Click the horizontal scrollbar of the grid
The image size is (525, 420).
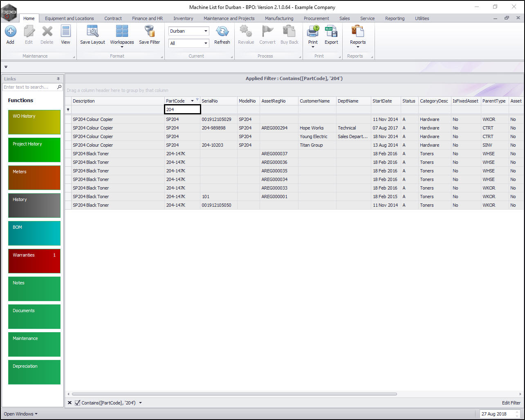[x=234, y=394]
